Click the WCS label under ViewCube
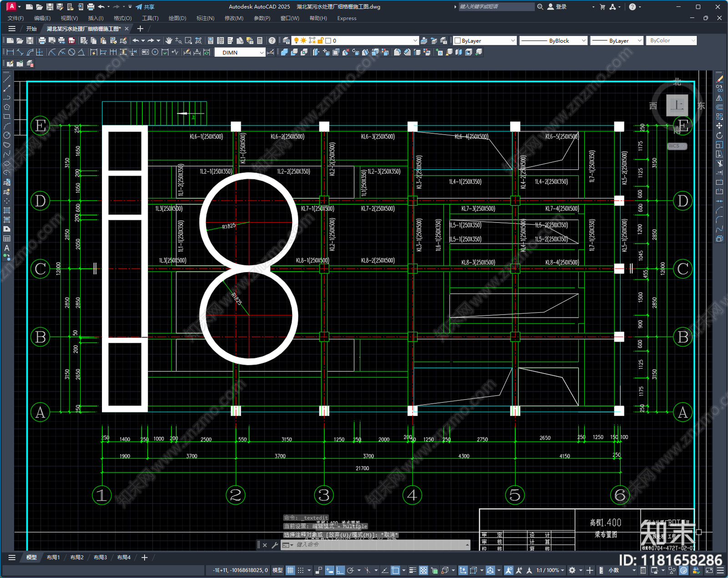The image size is (728, 578). [677, 146]
